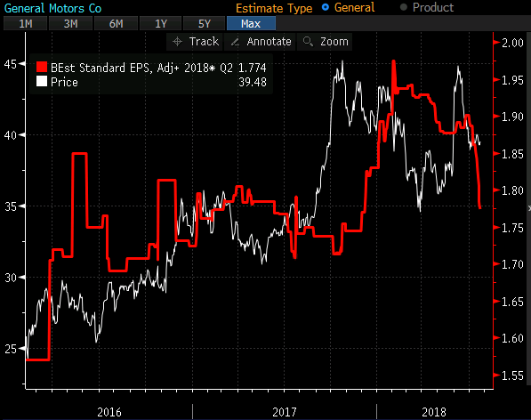Screen dimensions: 531x420
Task: Open the Annotate button
Action: (x=260, y=42)
